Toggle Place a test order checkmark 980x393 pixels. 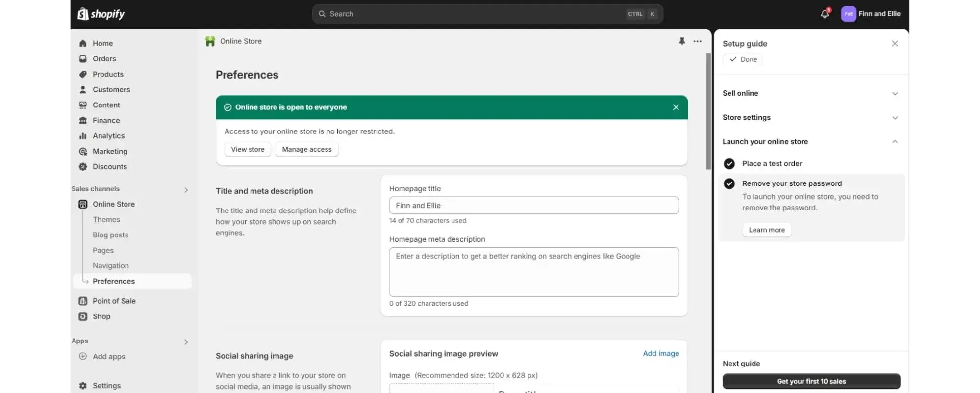point(729,164)
